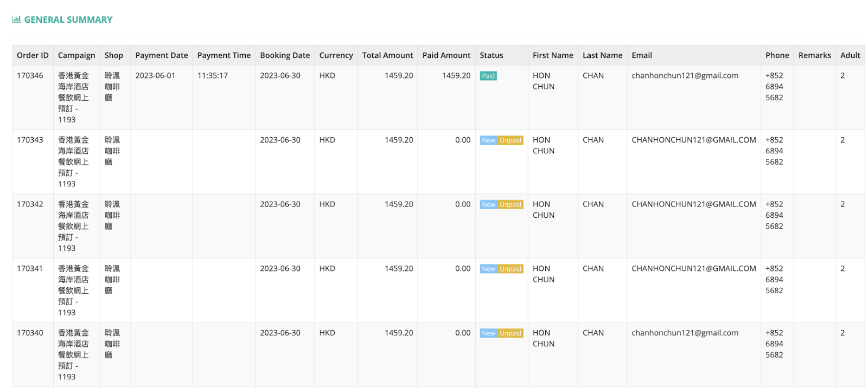The height and width of the screenshot is (388, 868).
Task: Click phone number of order 170346
Action: click(774, 87)
